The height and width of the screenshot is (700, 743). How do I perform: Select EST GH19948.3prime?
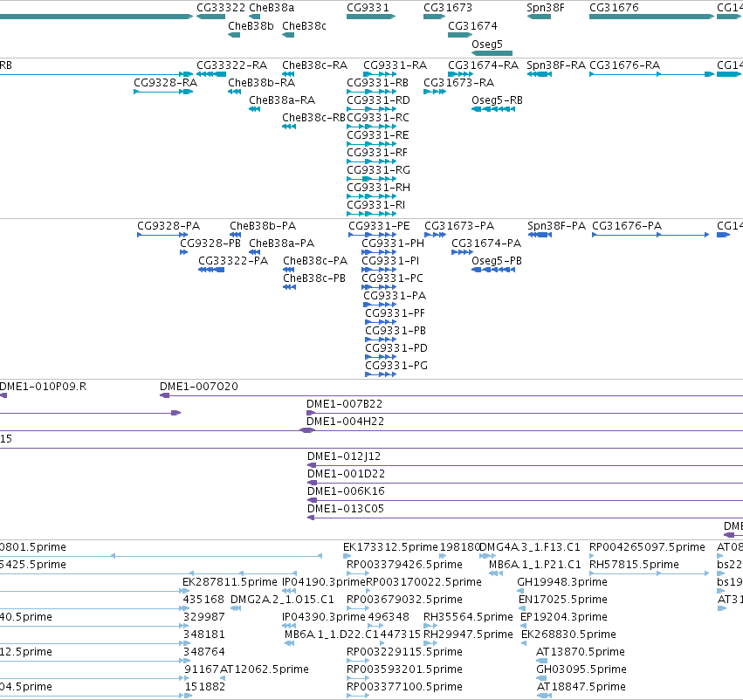pos(562,583)
